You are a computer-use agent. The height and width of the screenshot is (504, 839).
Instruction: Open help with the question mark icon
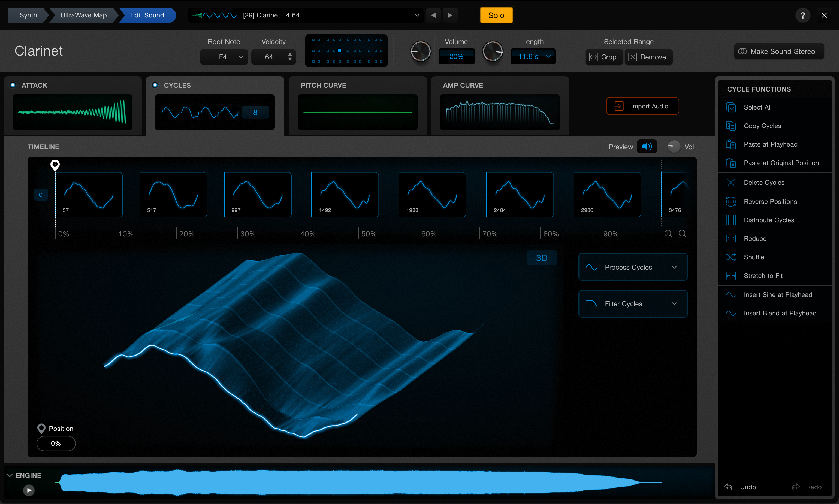[803, 15]
